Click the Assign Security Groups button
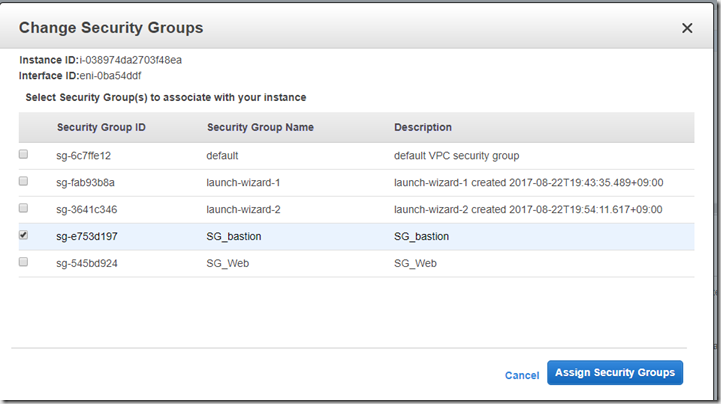 [x=615, y=373]
